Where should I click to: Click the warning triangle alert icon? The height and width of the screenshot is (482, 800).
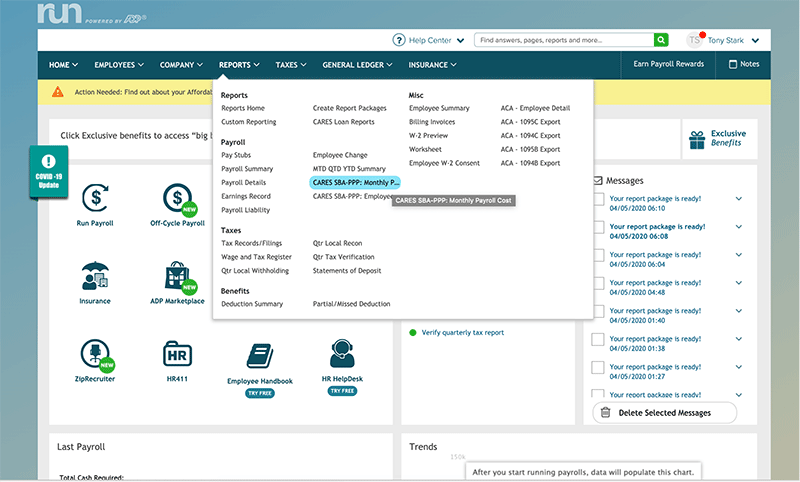point(58,92)
